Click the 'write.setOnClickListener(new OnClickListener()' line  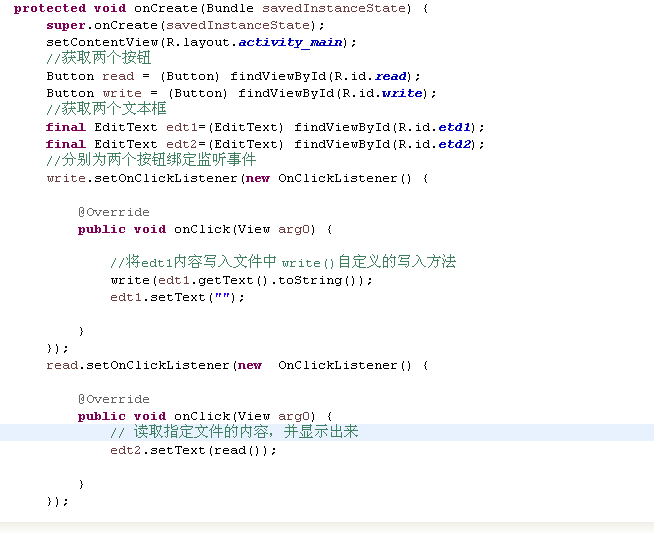pos(237,179)
